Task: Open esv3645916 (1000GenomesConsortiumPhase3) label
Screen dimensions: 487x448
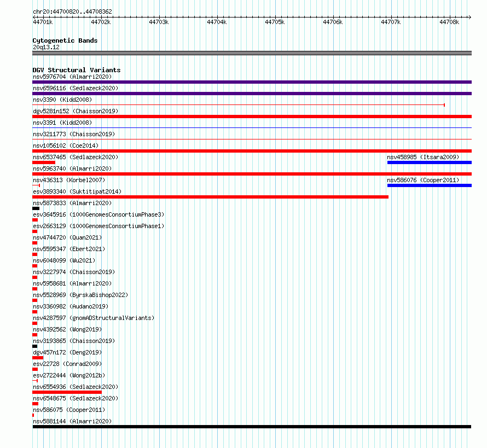Action: pos(98,214)
